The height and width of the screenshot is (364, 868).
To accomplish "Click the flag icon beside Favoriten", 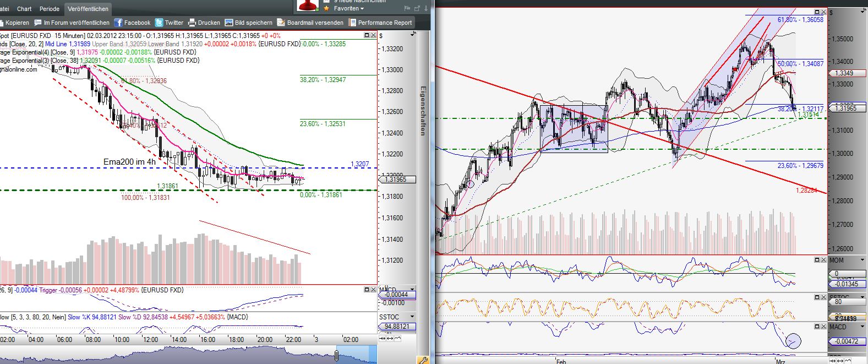I will pos(407,8).
